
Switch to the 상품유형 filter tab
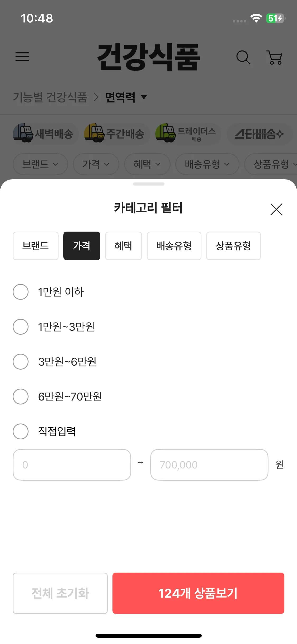pos(233,246)
